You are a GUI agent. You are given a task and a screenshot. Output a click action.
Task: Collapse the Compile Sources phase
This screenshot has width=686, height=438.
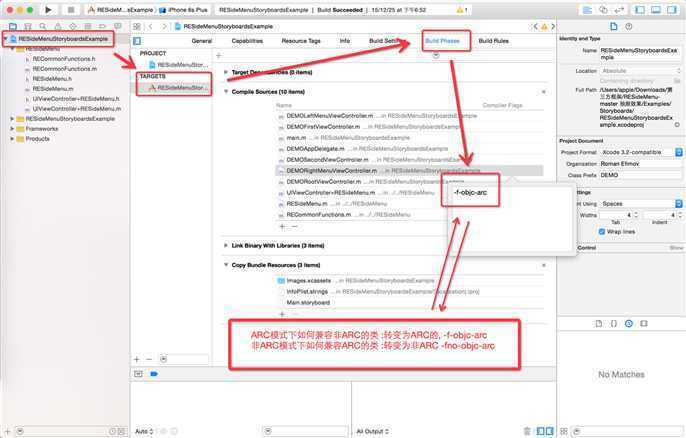click(226, 92)
